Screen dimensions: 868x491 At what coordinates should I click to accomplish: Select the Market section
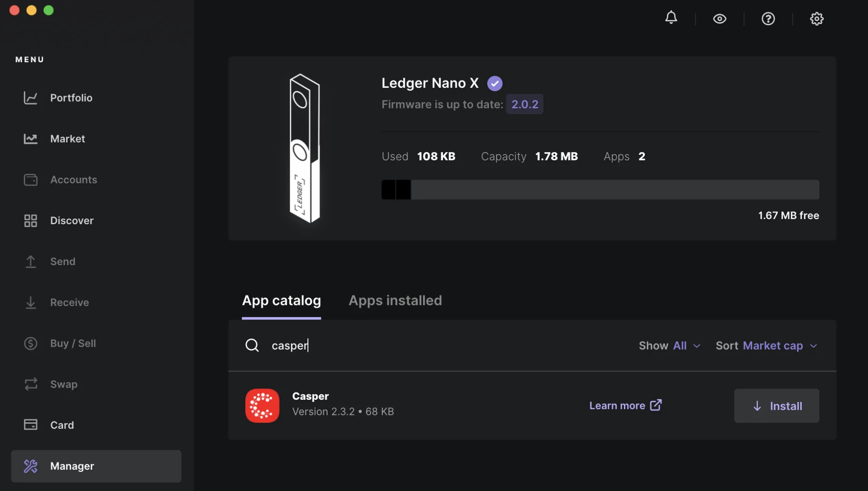67,139
